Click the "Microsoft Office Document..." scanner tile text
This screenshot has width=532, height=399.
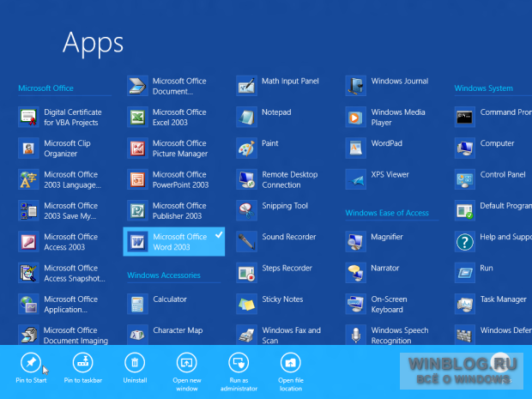(x=179, y=86)
